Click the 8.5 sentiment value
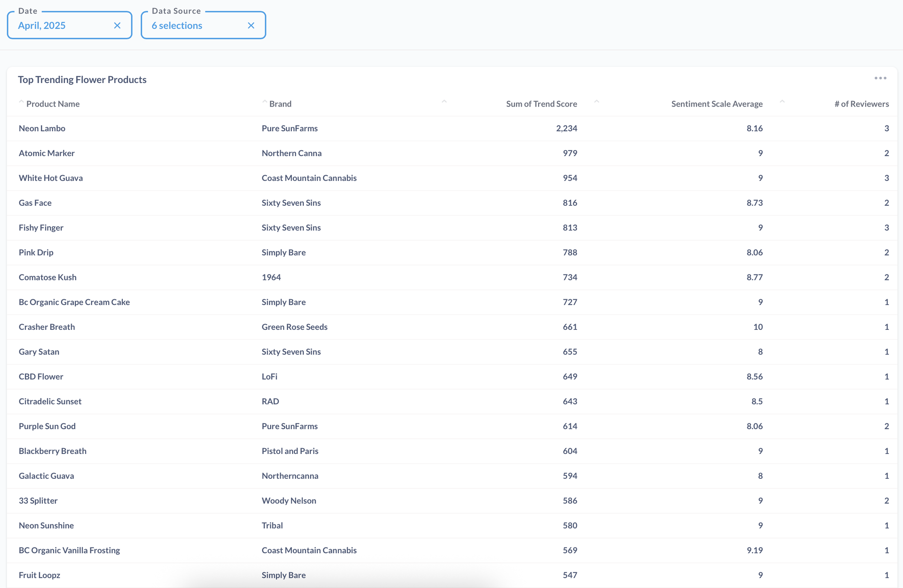 (757, 401)
